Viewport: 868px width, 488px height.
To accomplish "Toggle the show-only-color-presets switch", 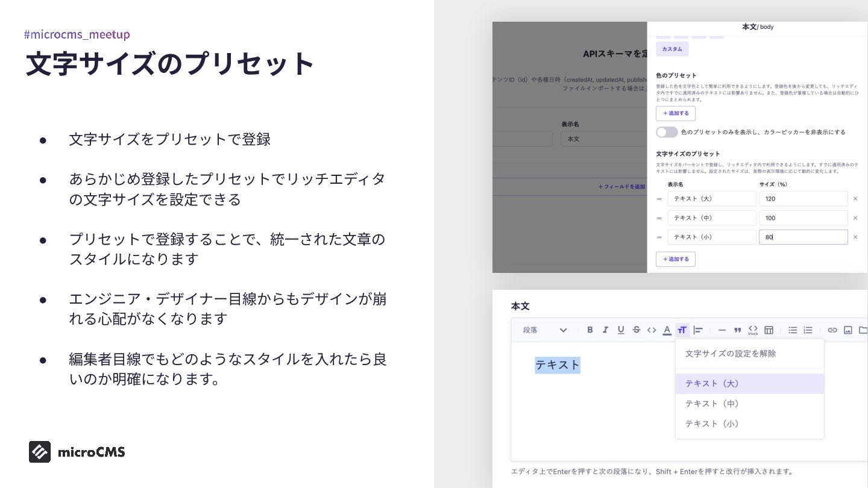I will pyautogui.click(x=667, y=132).
